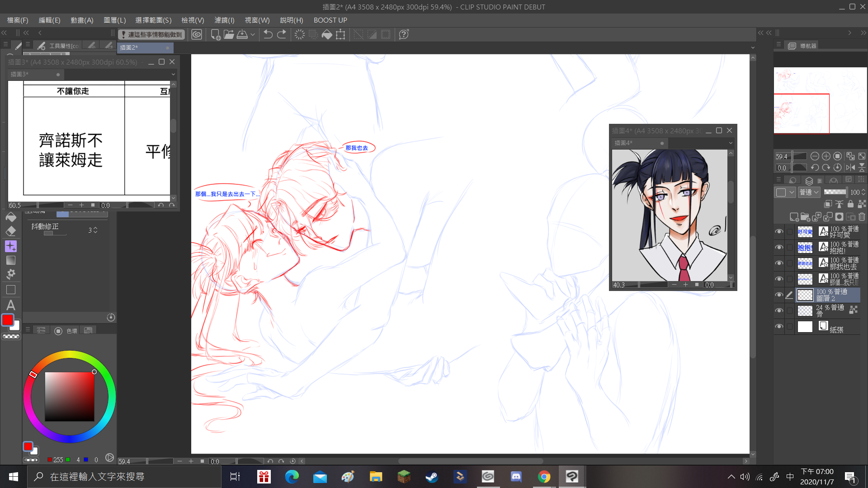868x488 pixels.
Task: Open the 濾鏡(I) menu
Action: click(224, 20)
